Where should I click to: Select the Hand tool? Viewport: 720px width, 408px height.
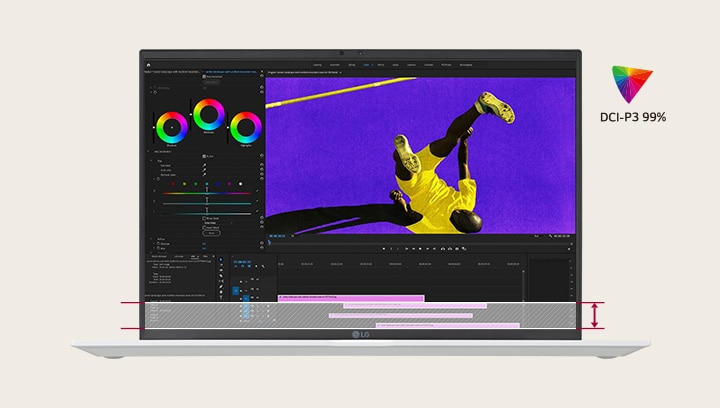click(x=221, y=292)
